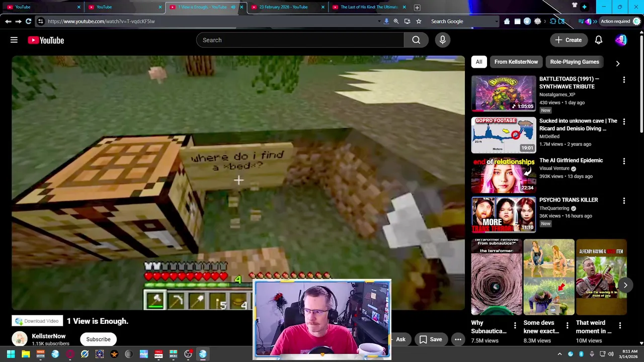Open options for That weird moment short
Image resolution: width=644 pixels, height=362 pixels.
coord(620,326)
